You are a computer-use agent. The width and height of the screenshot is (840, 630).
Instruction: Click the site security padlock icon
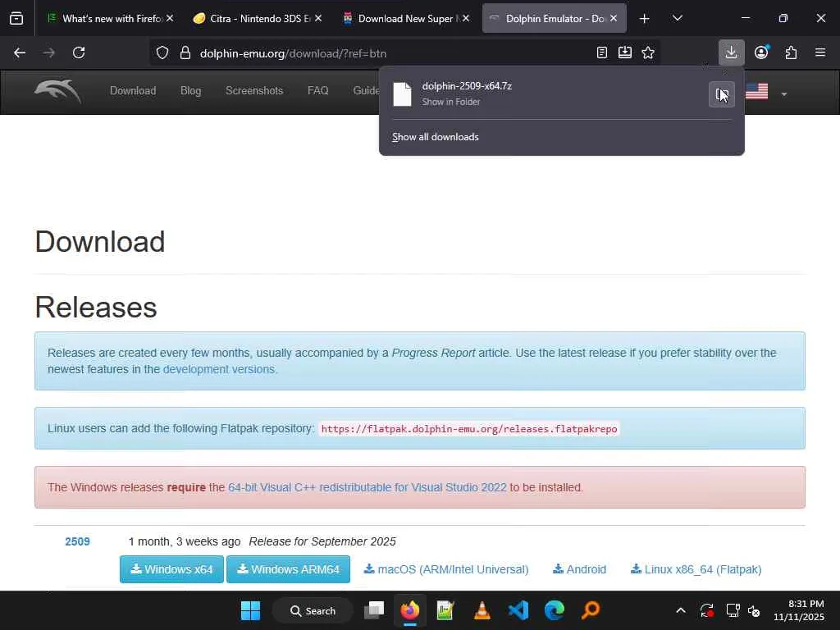click(185, 52)
